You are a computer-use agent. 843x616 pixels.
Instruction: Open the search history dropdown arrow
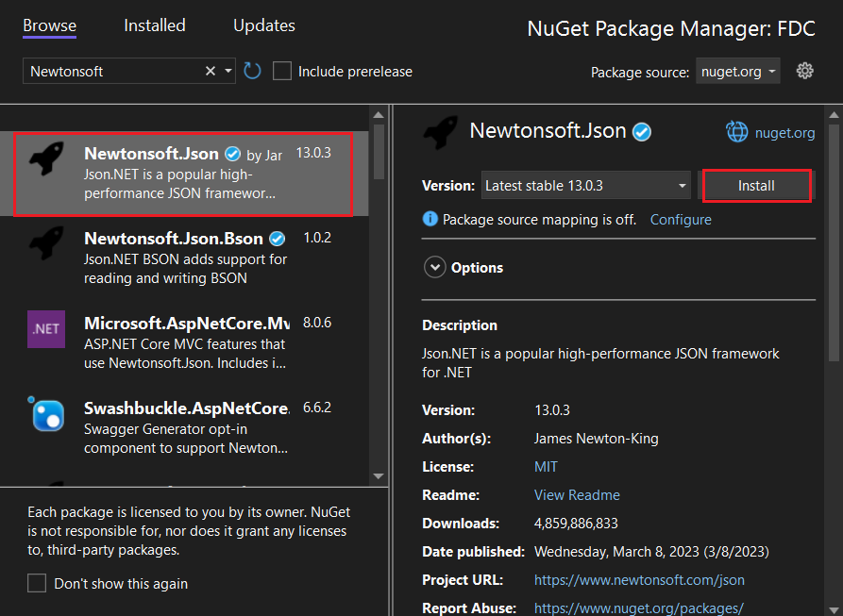tap(228, 71)
